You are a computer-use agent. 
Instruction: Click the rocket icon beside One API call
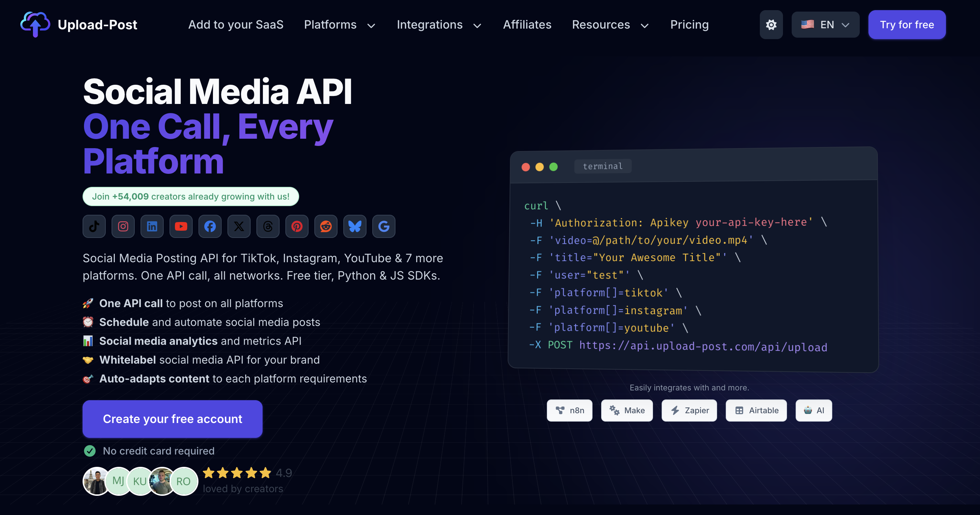point(88,303)
